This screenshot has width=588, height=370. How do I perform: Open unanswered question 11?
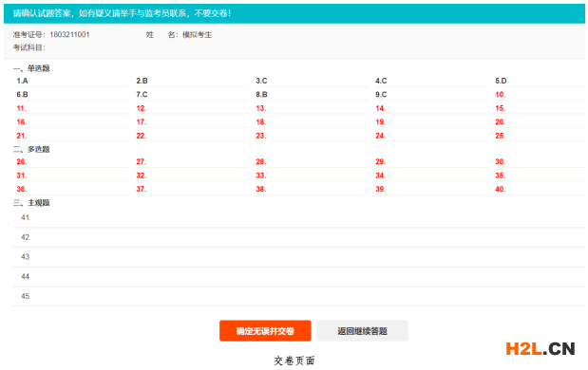(x=22, y=108)
